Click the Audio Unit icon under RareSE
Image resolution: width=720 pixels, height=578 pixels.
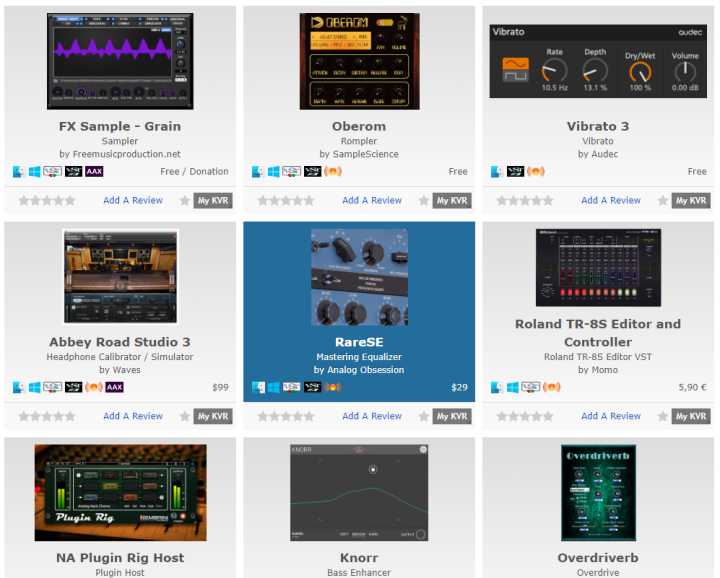pos(333,387)
